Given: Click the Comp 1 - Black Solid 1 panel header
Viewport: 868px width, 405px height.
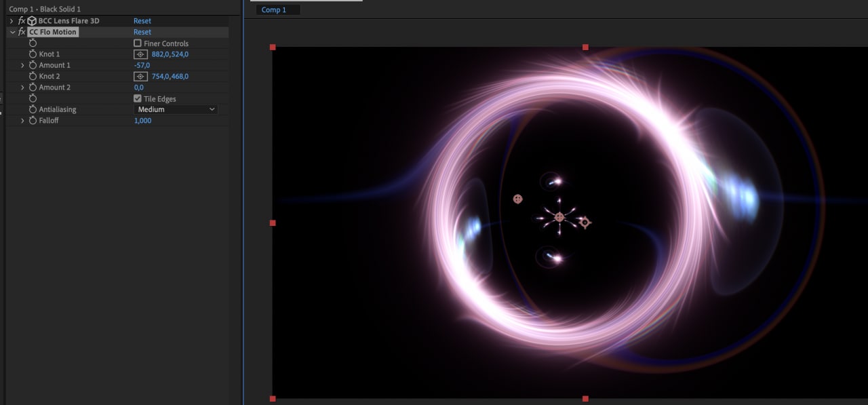Looking at the screenshot, I should (x=45, y=9).
